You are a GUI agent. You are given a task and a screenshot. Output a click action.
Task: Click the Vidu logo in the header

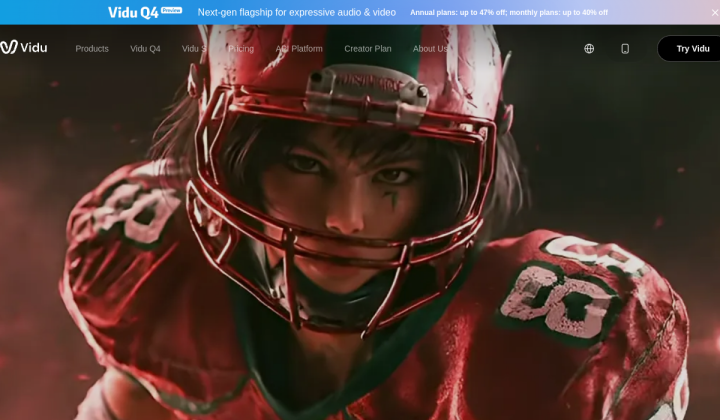point(23,47)
